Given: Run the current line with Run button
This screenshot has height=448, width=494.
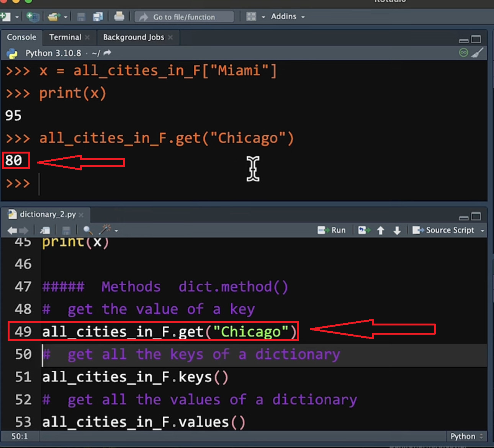Looking at the screenshot, I should click(332, 230).
